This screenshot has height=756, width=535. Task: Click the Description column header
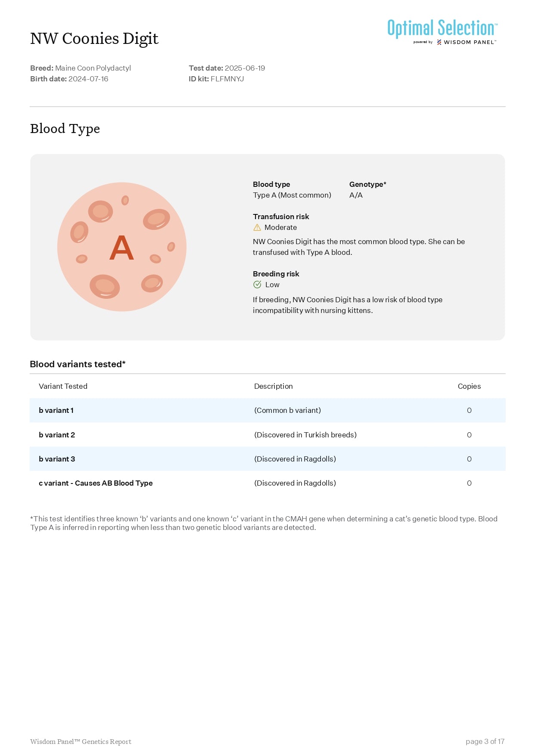pyautogui.click(x=273, y=386)
